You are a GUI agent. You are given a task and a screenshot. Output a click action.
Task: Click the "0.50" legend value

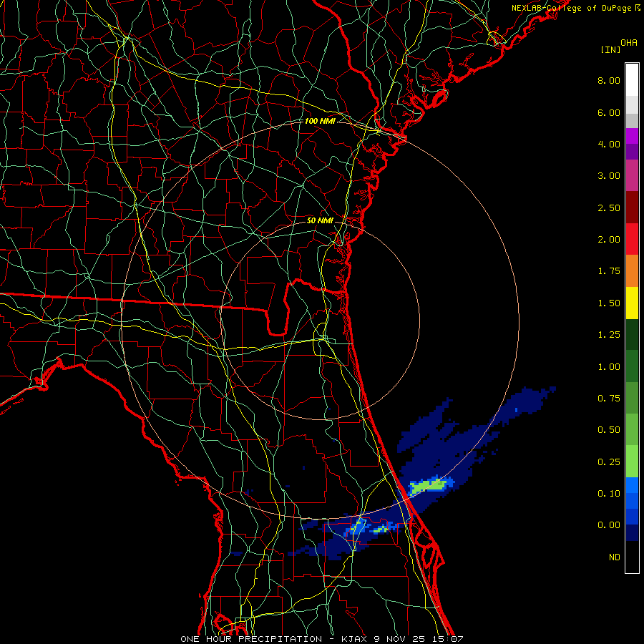tap(609, 430)
